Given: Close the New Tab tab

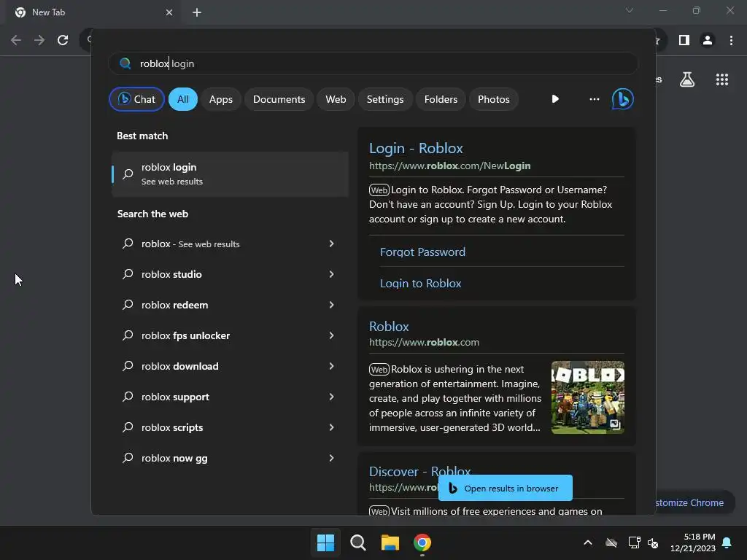Looking at the screenshot, I should click(x=169, y=12).
